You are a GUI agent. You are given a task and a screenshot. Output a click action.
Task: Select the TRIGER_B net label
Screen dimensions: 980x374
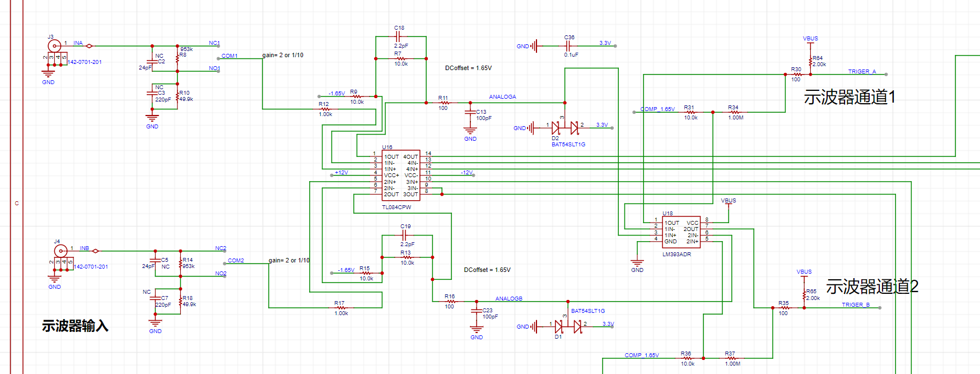855,305
